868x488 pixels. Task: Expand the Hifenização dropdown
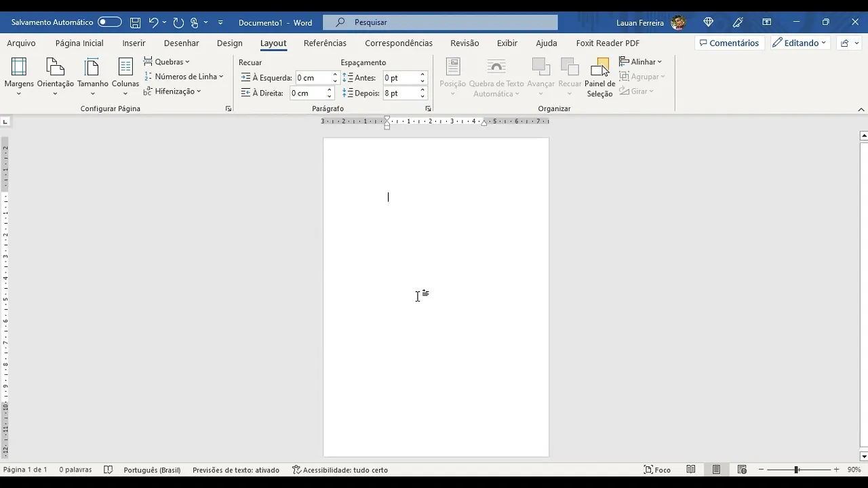(x=172, y=91)
